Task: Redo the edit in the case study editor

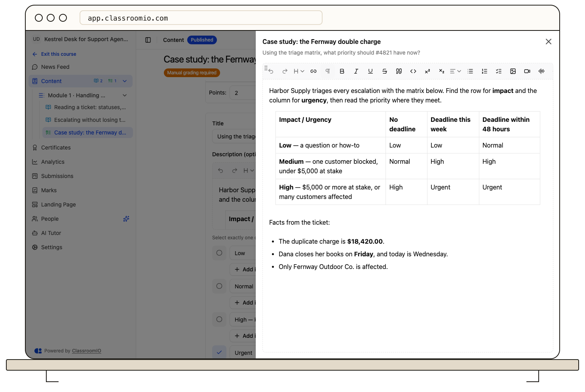Action: (285, 71)
